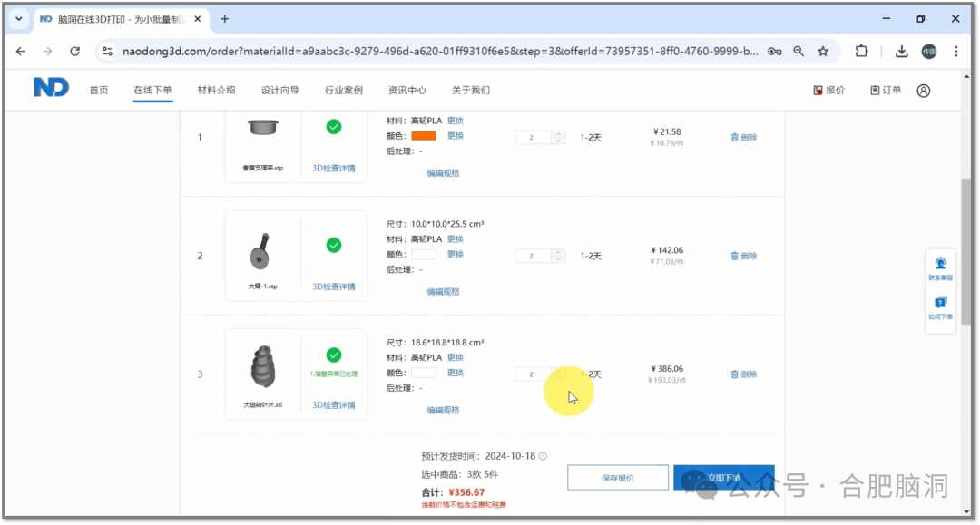Open the tab search dropdown arrow in Chrome
The width and height of the screenshot is (980, 525).
point(19,19)
